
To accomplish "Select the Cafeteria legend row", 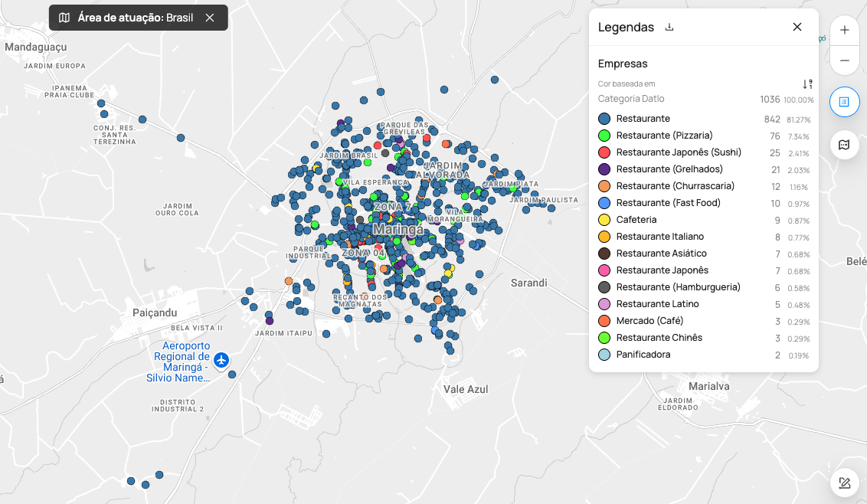I will [x=636, y=220].
